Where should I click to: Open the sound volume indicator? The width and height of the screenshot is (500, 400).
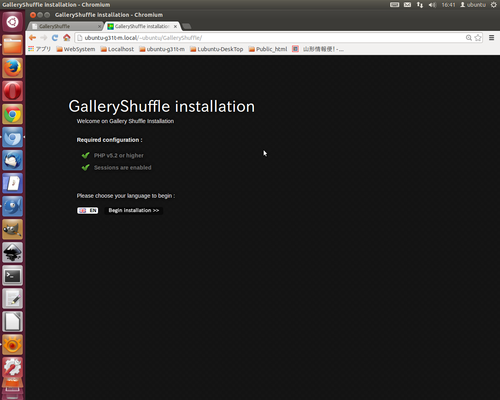432,5
